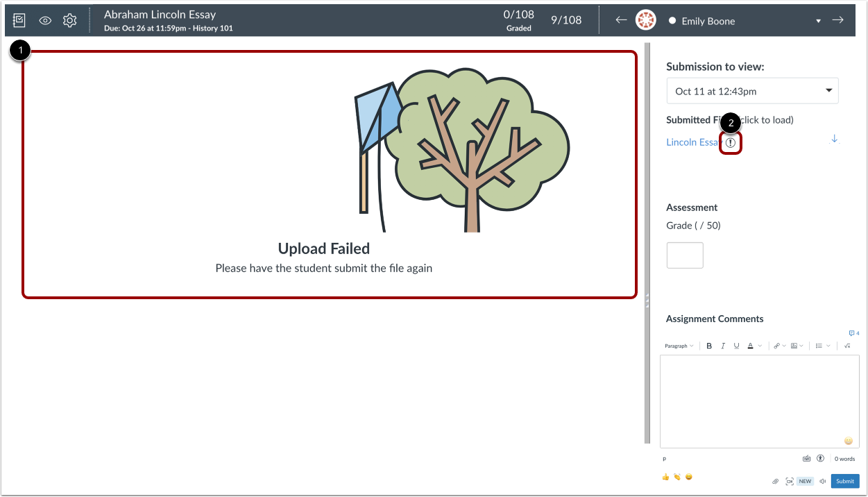Go to next student arrow
Viewport: 868px width, 497px height.
point(837,20)
